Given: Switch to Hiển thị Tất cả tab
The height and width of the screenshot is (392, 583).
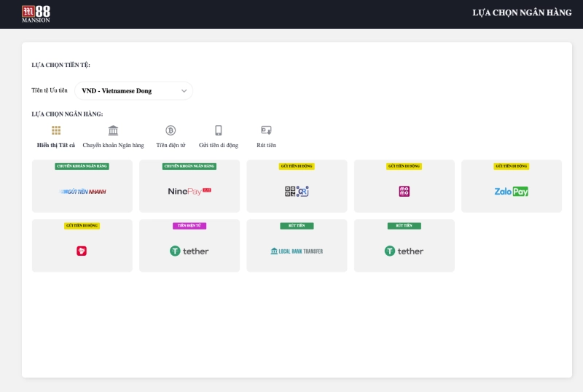Looking at the screenshot, I should [56, 145].
